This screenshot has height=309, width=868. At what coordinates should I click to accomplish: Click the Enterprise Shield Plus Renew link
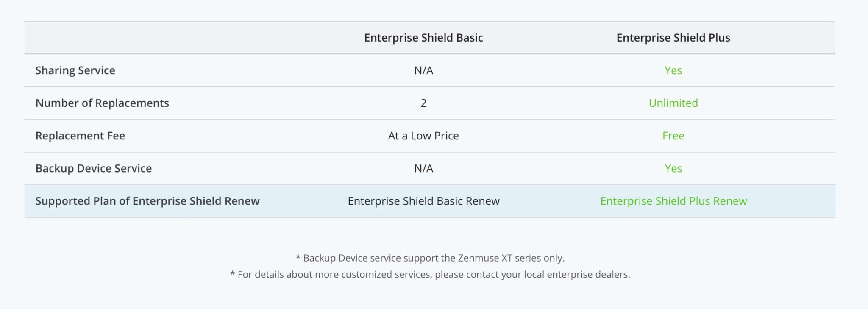[673, 201]
